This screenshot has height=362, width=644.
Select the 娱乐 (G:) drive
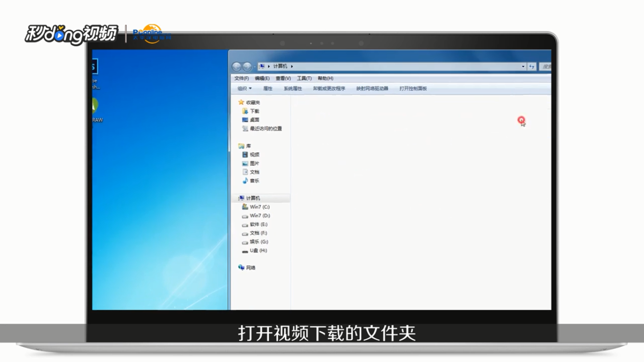pos(255,242)
